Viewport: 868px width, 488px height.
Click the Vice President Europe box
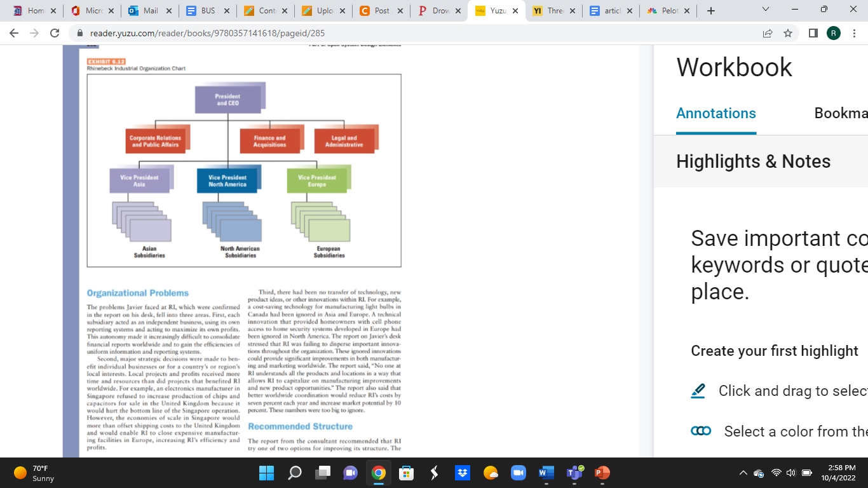(317, 181)
